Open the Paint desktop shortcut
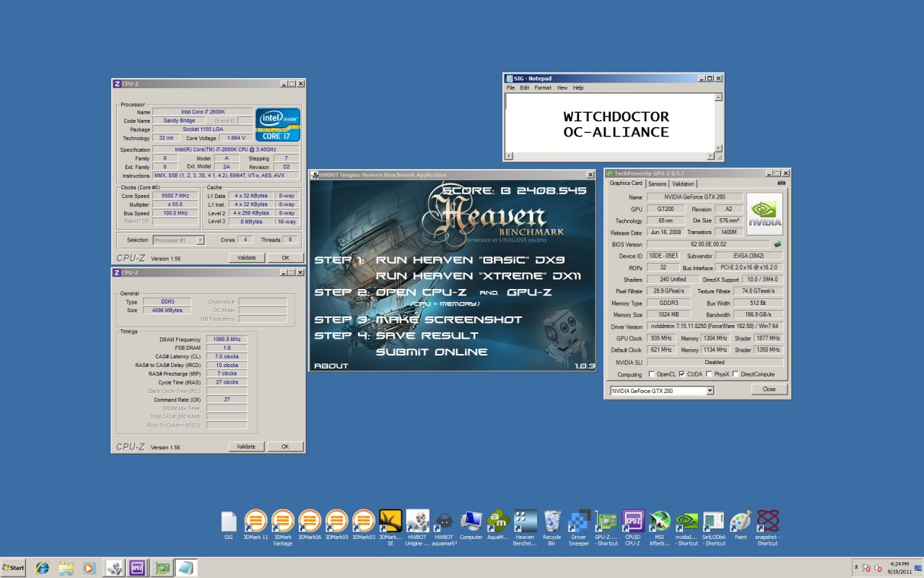This screenshot has height=578, width=924. tap(741, 522)
